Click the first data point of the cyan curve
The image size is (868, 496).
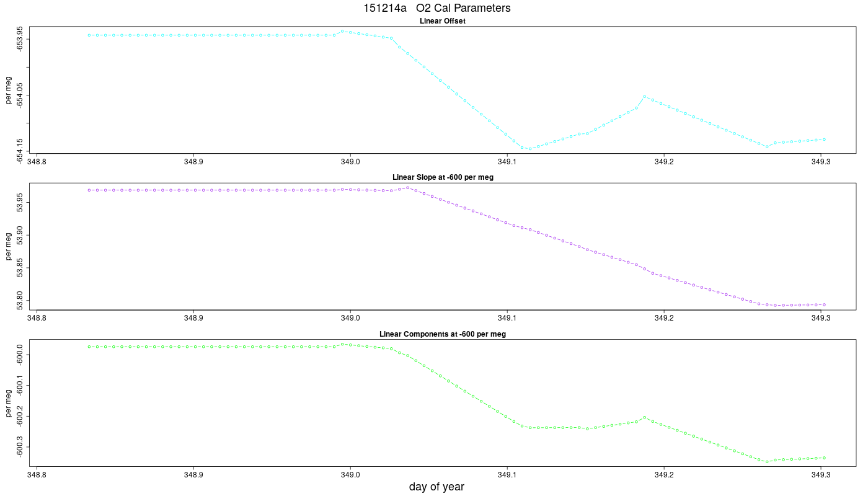(89, 35)
